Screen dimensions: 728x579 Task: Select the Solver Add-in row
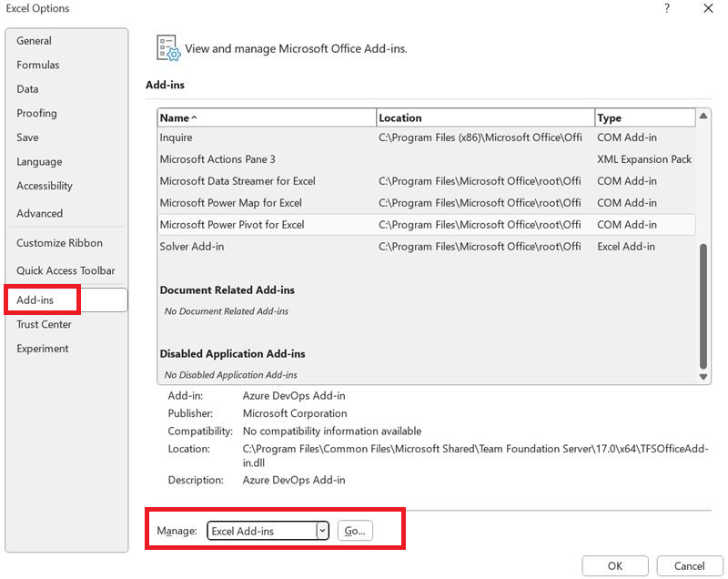(x=427, y=247)
